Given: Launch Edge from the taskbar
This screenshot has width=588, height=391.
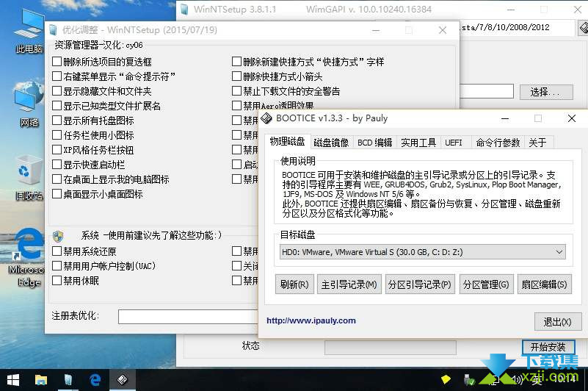Looking at the screenshot, I should pos(95,380).
